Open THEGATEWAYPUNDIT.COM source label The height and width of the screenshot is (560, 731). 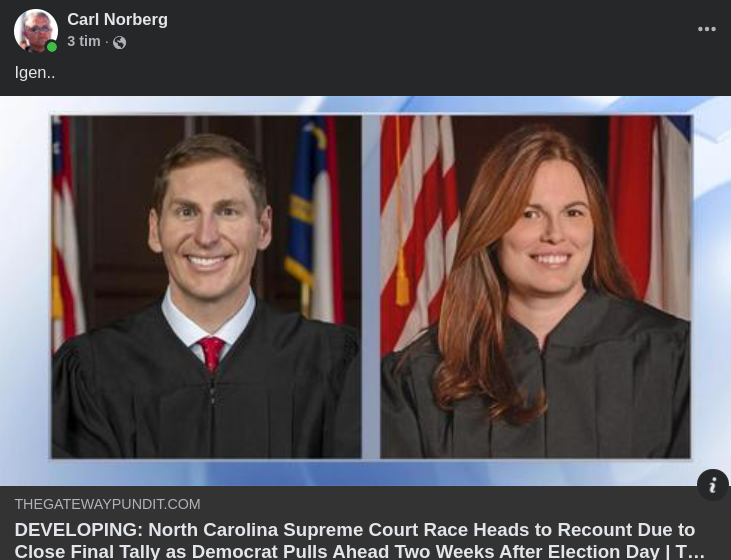[107, 504]
